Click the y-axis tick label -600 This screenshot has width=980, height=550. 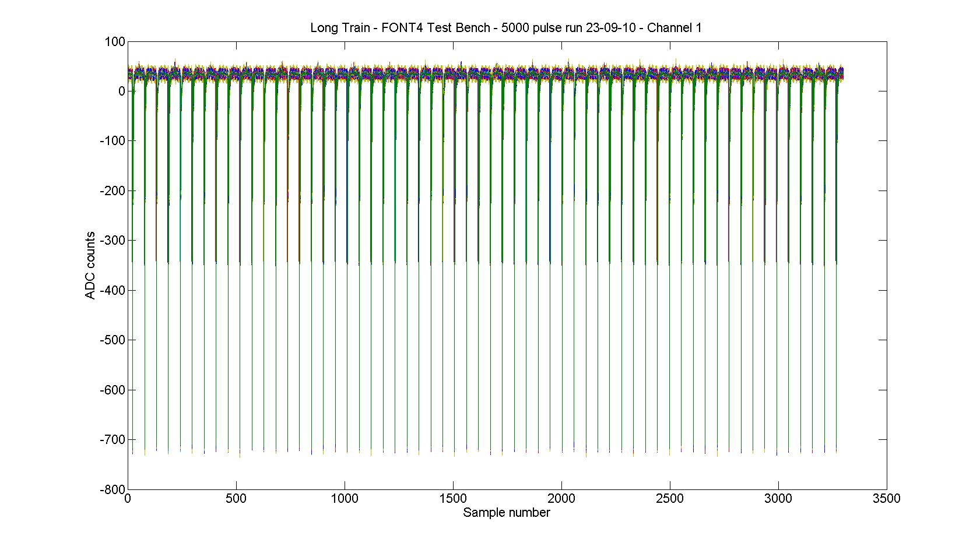113,390
